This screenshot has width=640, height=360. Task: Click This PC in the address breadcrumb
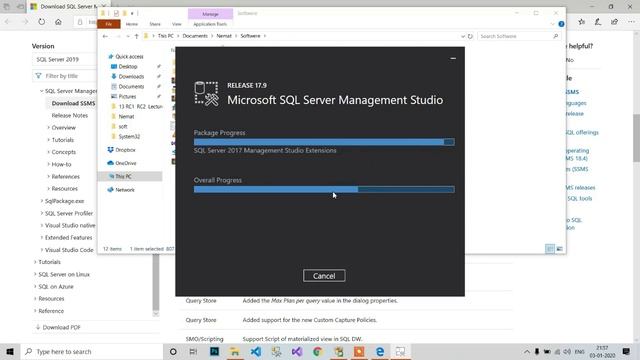pyautogui.click(x=166, y=36)
